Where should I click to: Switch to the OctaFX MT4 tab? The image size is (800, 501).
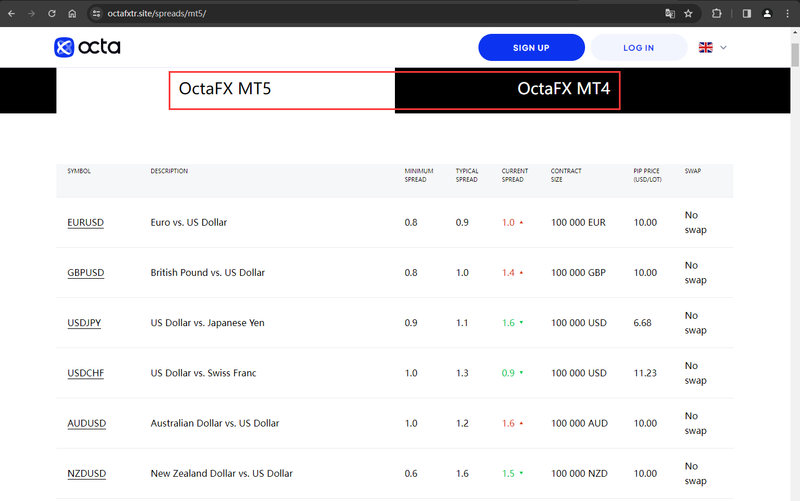tap(563, 89)
